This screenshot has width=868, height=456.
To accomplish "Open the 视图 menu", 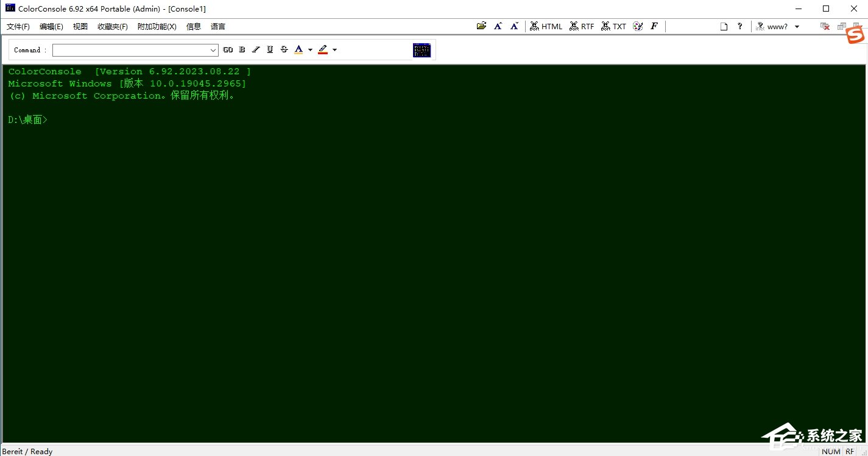I will (80, 26).
